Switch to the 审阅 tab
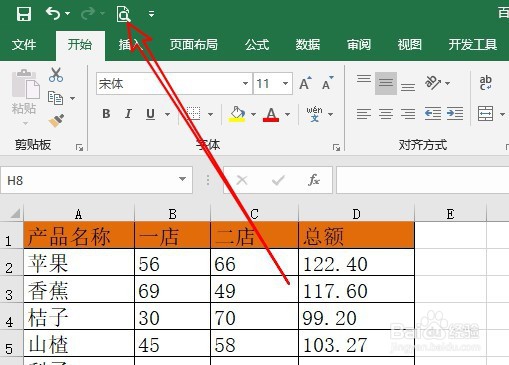 click(359, 45)
